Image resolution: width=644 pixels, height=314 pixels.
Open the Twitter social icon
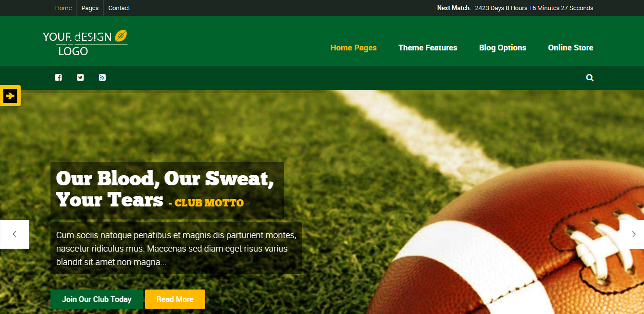tap(80, 77)
